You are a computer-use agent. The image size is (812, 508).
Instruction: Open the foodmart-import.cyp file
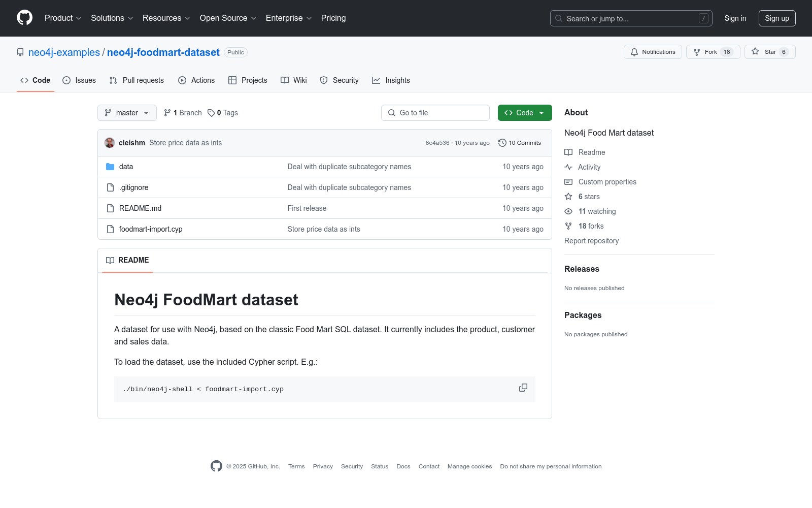click(151, 229)
